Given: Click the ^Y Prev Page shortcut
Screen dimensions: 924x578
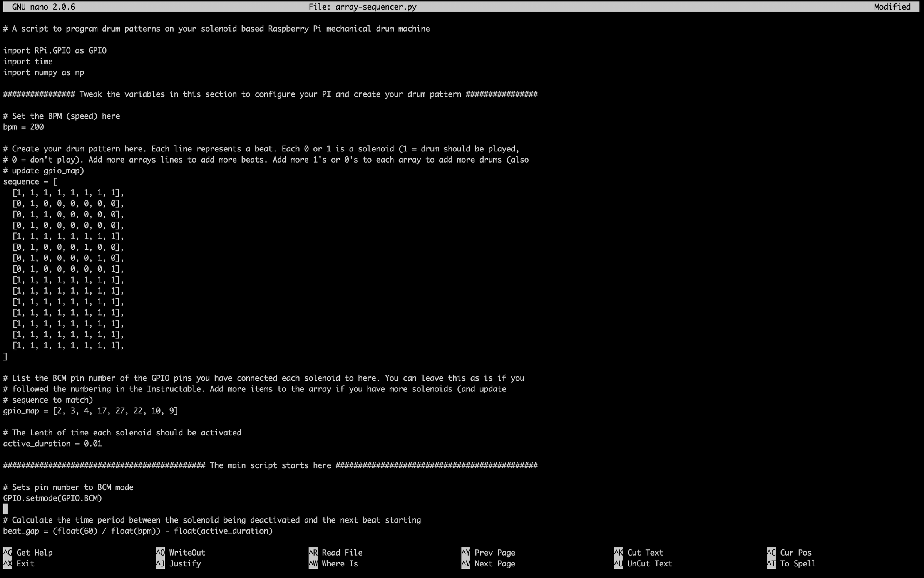Looking at the screenshot, I should 488,553.
